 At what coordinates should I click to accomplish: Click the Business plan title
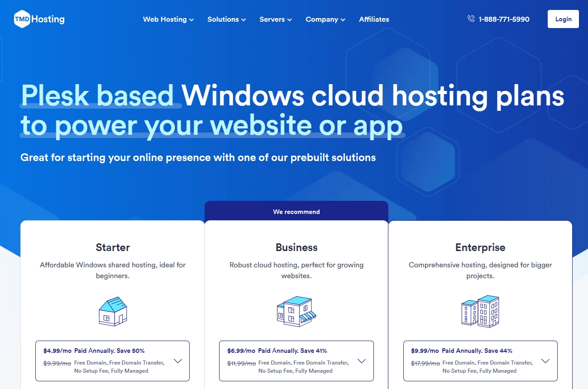pyautogui.click(x=296, y=247)
